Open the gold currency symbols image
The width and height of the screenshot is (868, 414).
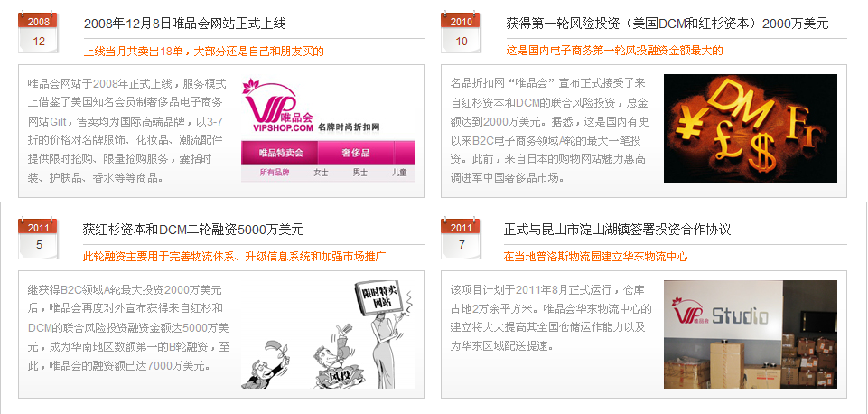pyautogui.click(x=750, y=128)
